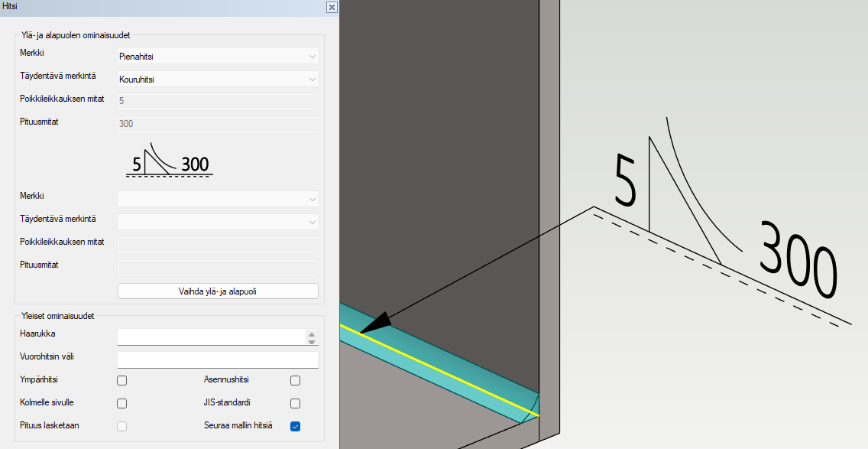868x449 pixels.
Task: Click inside the Vuorohitsin väli input field
Action: point(217,358)
